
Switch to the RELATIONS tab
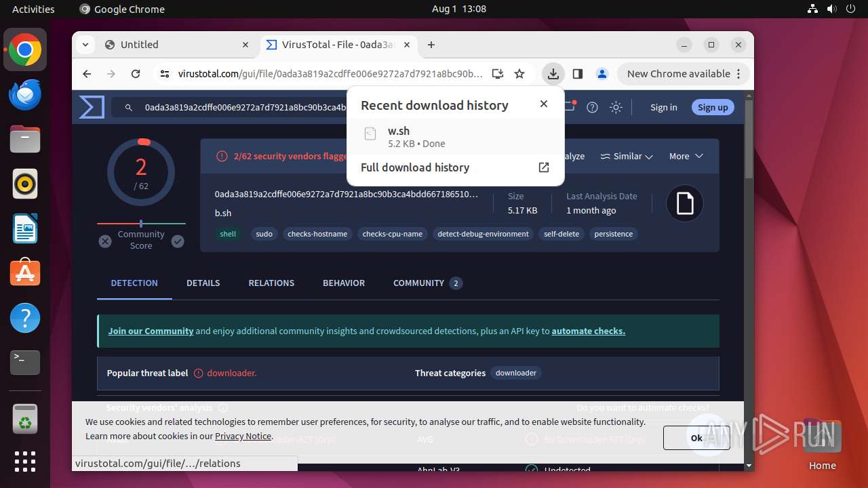pos(271,283)
